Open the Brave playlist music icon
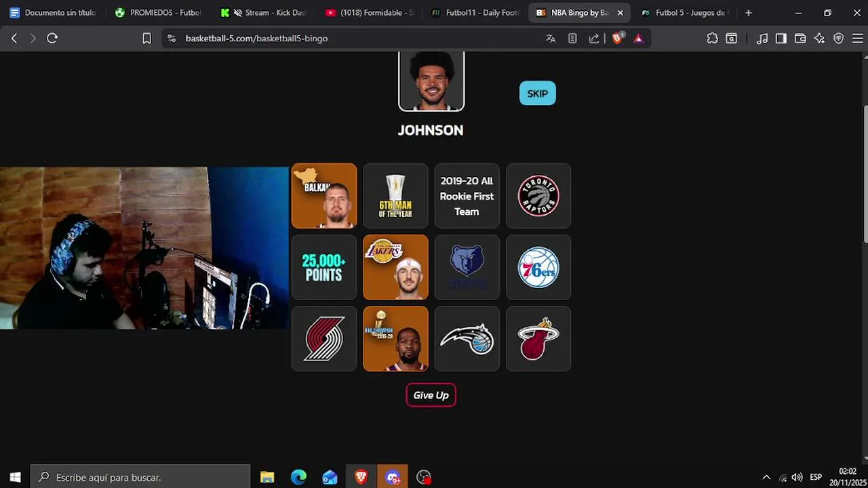868x488 pixels. click(762, 39)
